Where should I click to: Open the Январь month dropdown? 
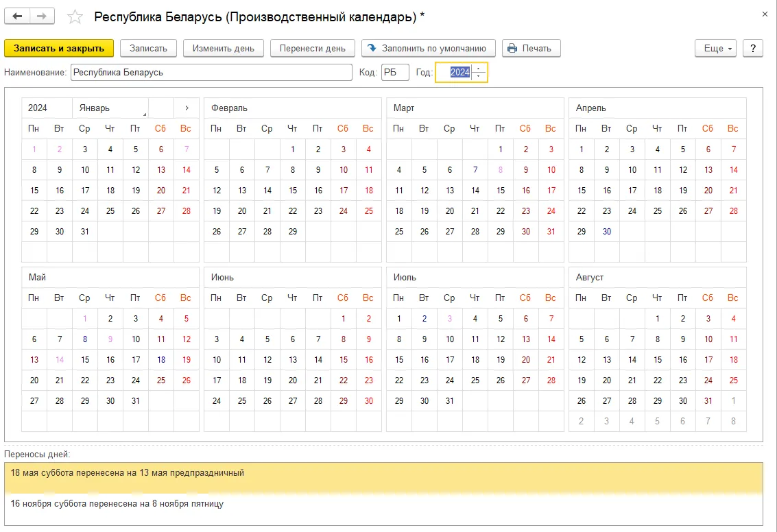click(110, 108)
